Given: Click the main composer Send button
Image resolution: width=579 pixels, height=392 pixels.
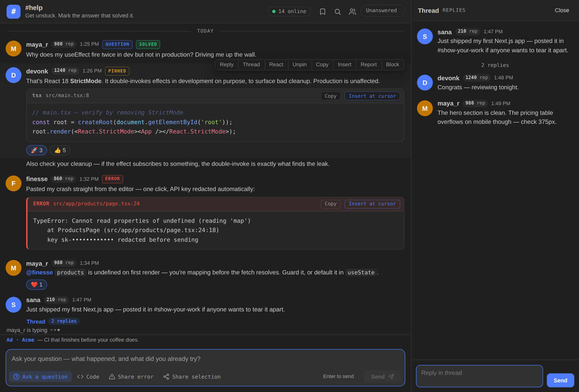Looking at the screenshot, I should [382, 377].
